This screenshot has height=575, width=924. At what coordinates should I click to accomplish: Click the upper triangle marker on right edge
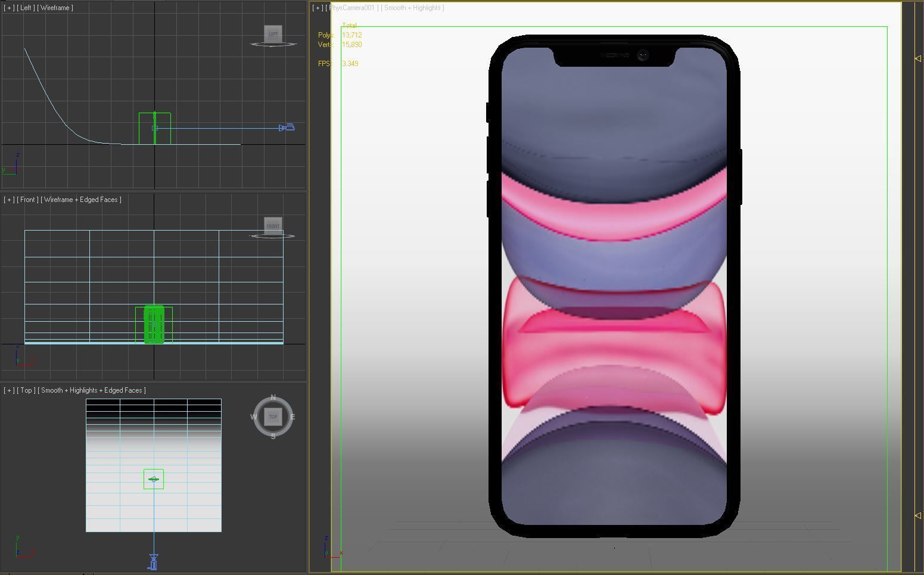tap(917, 58)
